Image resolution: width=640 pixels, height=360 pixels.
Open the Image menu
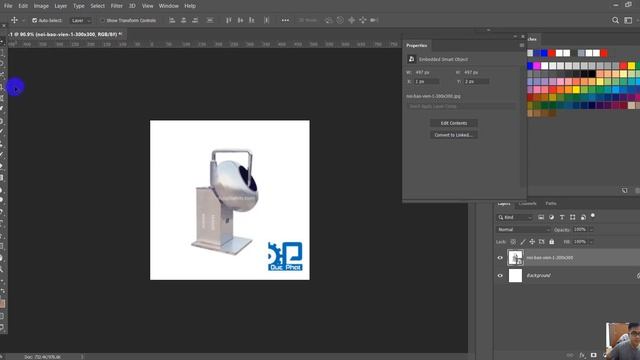click(x=41, y=6)
